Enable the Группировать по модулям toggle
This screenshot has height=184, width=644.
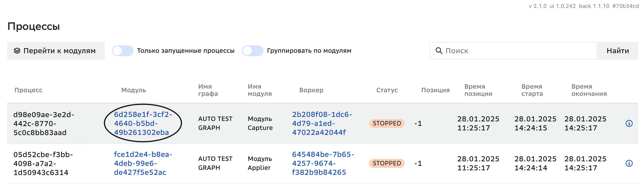pyautogui.click(x=252, y=50)
